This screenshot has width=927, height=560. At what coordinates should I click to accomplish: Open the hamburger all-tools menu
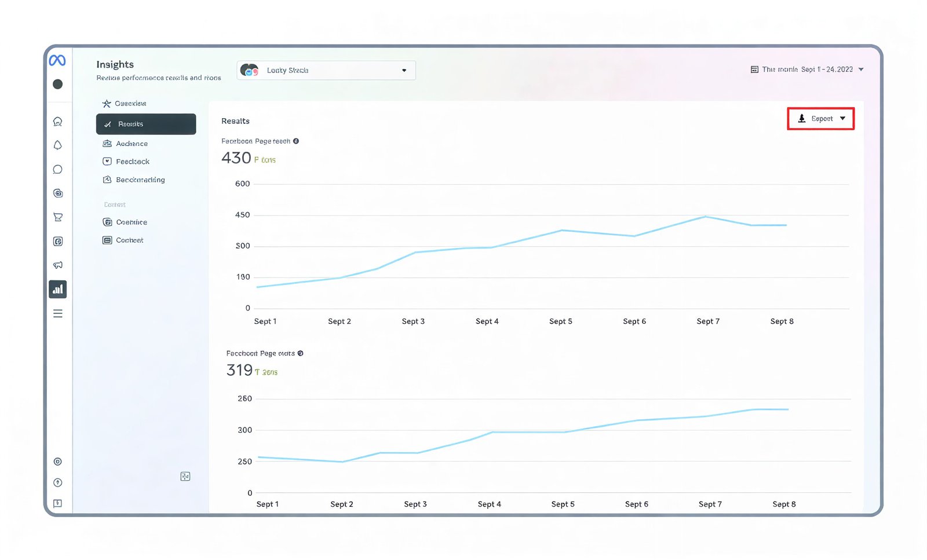click(x=57, y=313)
